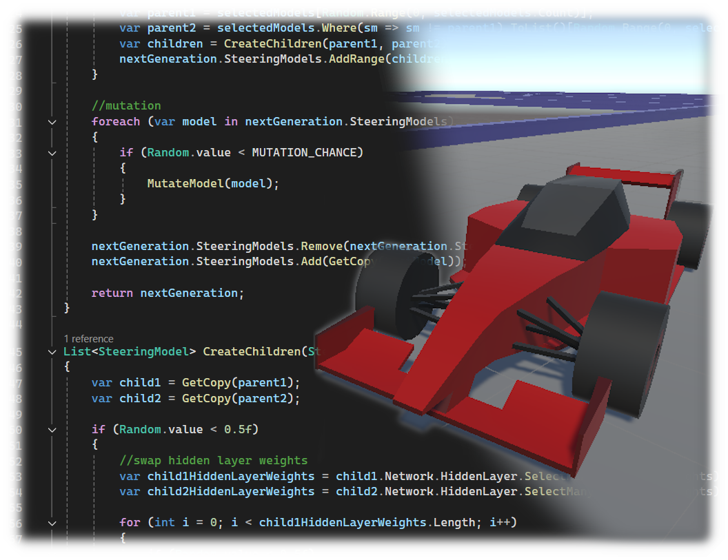Fold the if block starting on line 50
This screenshot has height=560, width=728.
52,430
